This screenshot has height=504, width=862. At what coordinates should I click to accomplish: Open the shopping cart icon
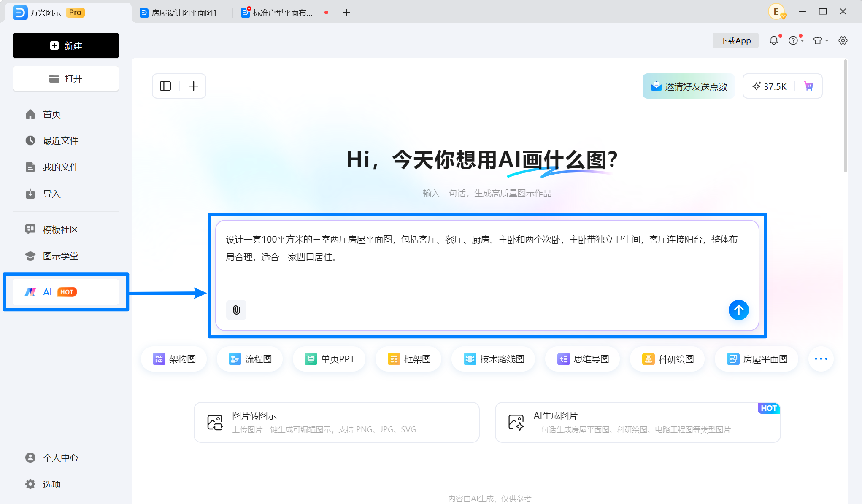click(x=808, y=86)
